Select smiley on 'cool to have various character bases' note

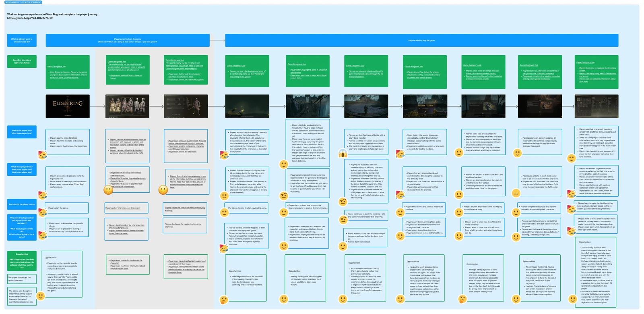108,189
